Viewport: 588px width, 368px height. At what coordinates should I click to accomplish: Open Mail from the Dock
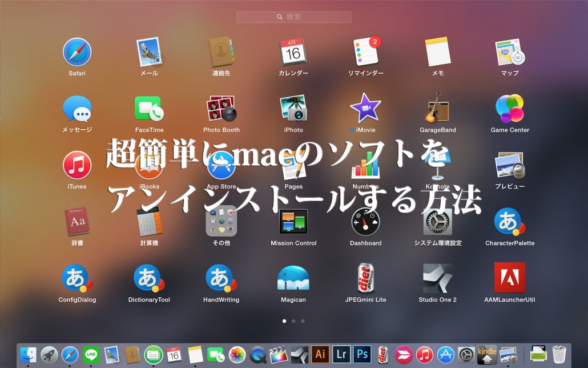112,354
